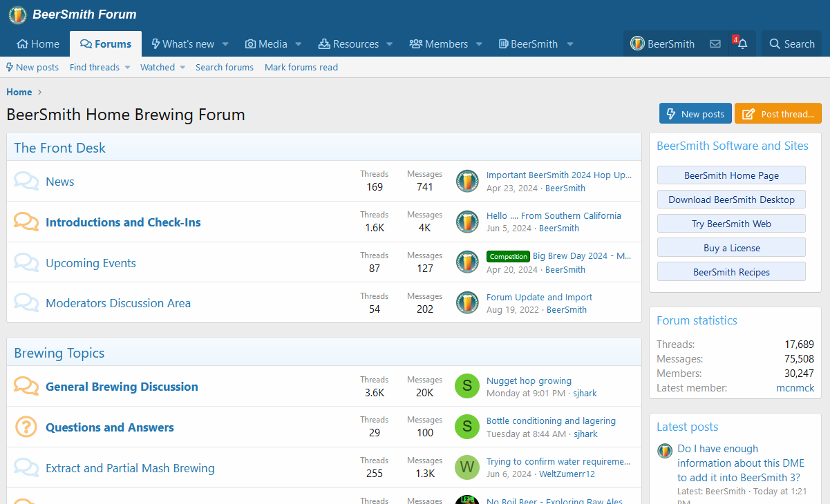Open BeerSmith Recipes button
This screenshot has height=504, width=830.
tap(731, 272)
